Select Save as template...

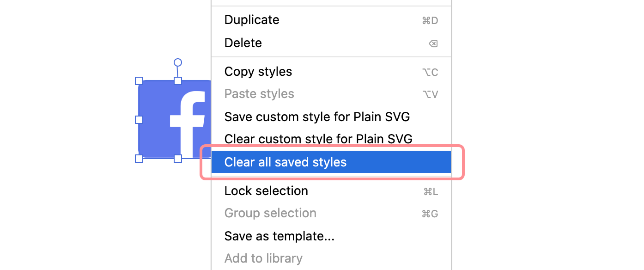point(279,236)
